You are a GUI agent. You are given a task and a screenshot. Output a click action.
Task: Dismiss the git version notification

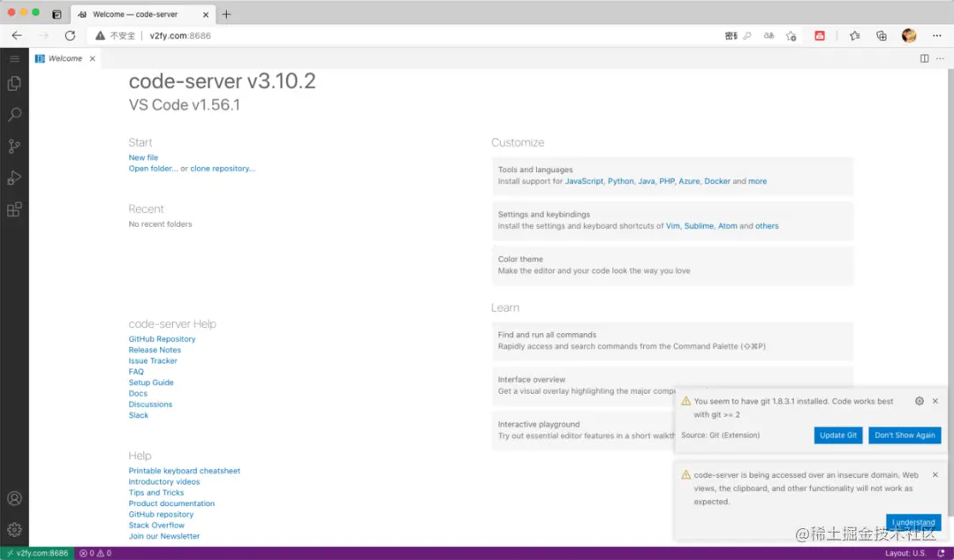click(935, 401)
